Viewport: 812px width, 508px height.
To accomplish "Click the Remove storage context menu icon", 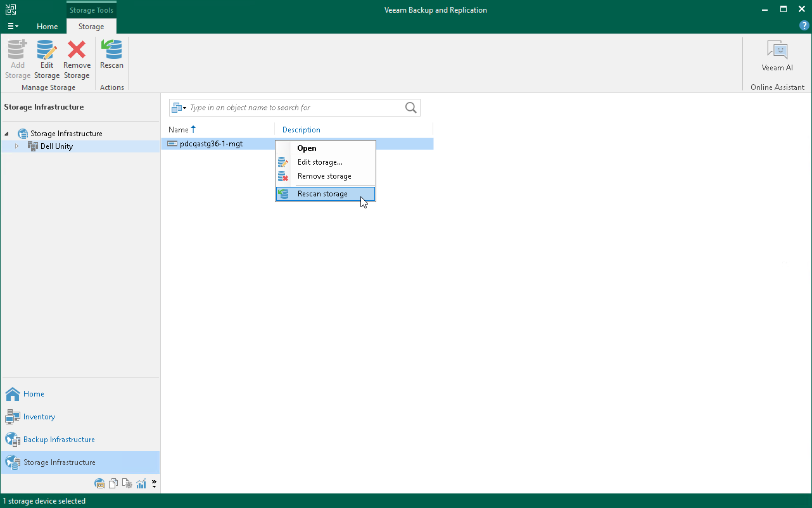I will point(283,176).
